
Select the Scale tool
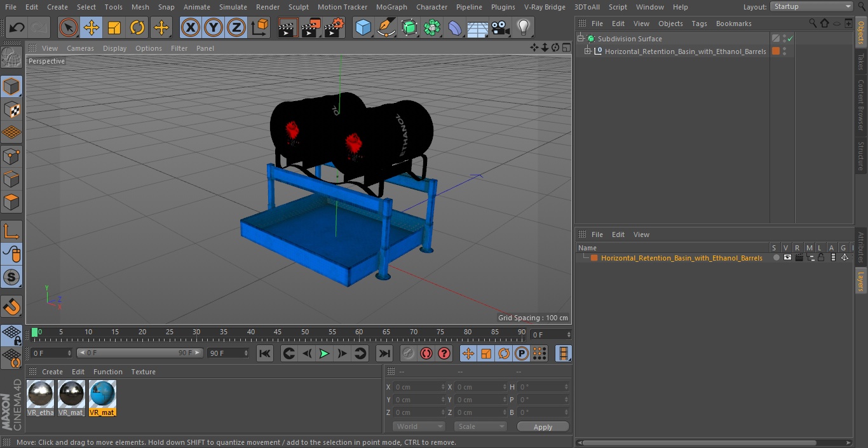pos(114,28)
